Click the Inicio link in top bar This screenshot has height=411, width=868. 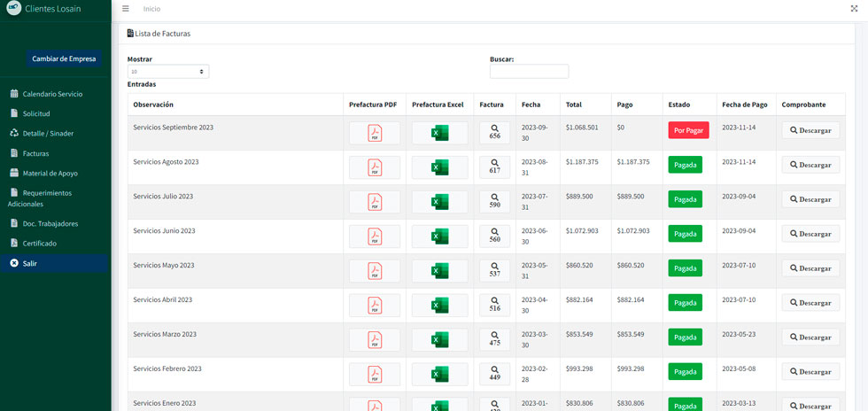tap(151, 9)
